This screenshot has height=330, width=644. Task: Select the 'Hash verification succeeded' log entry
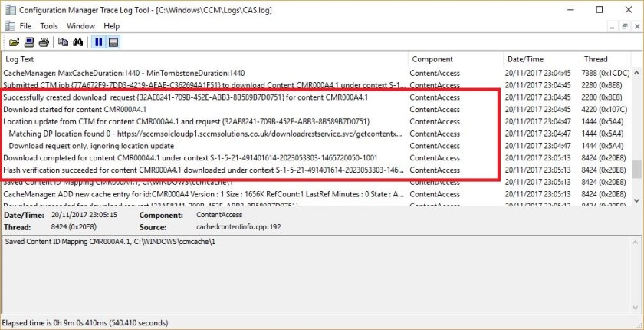coord(199,170)
